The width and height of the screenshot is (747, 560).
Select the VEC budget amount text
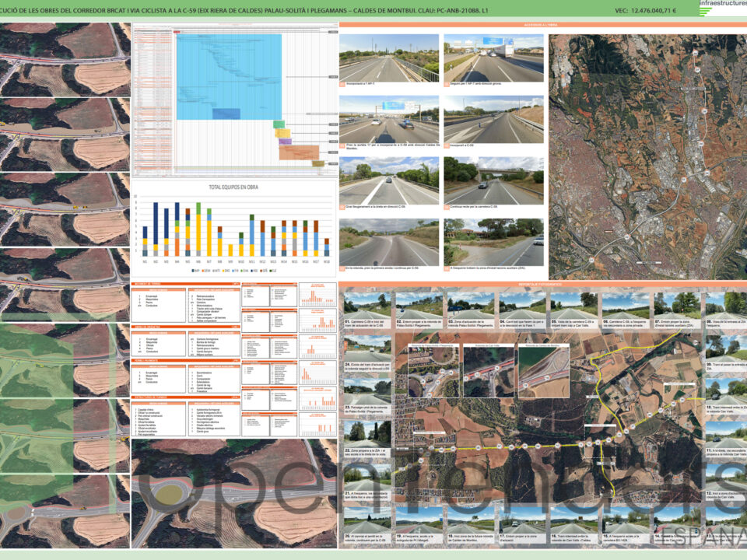point(645,11)
